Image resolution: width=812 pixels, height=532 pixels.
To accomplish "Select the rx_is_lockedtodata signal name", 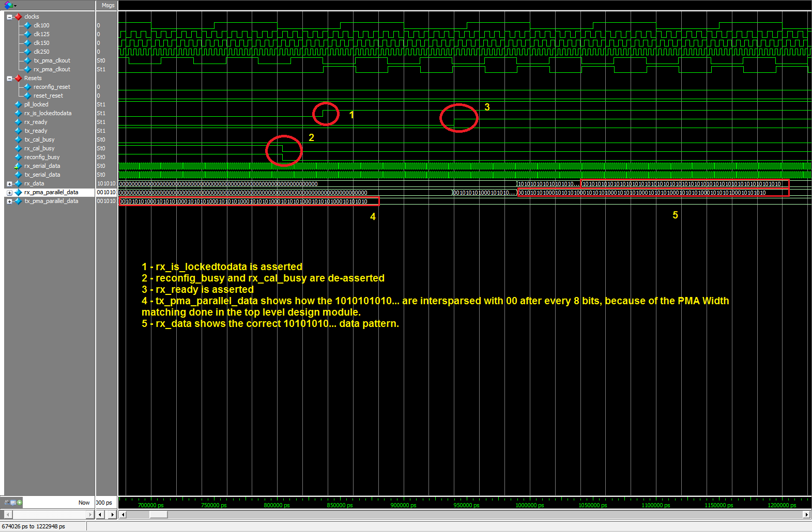I will (48, 113).
